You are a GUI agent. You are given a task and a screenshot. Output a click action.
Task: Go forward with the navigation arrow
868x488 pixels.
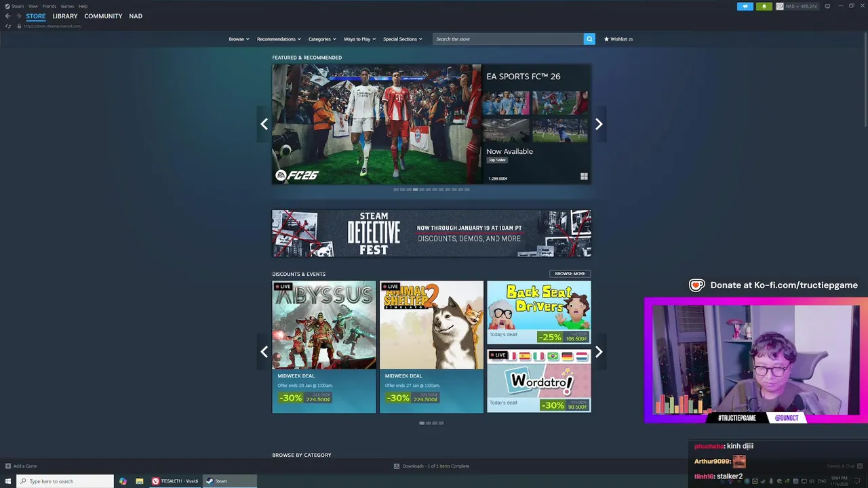18,16
